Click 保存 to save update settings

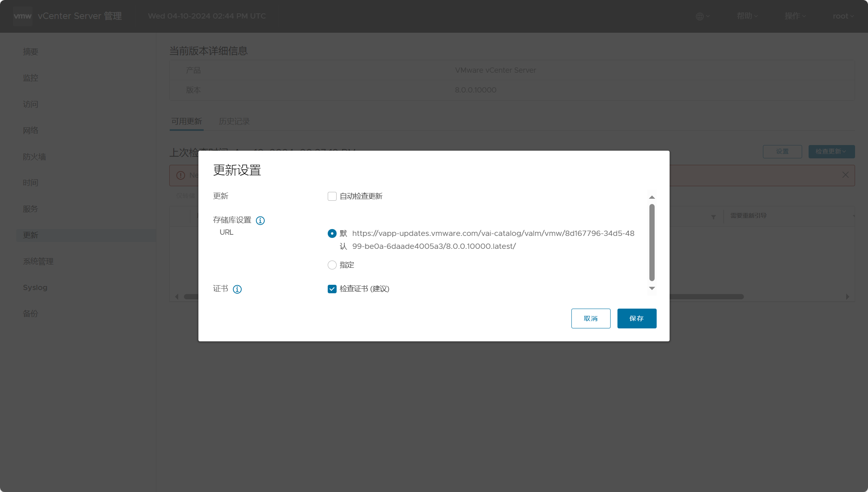coord(637,319)
